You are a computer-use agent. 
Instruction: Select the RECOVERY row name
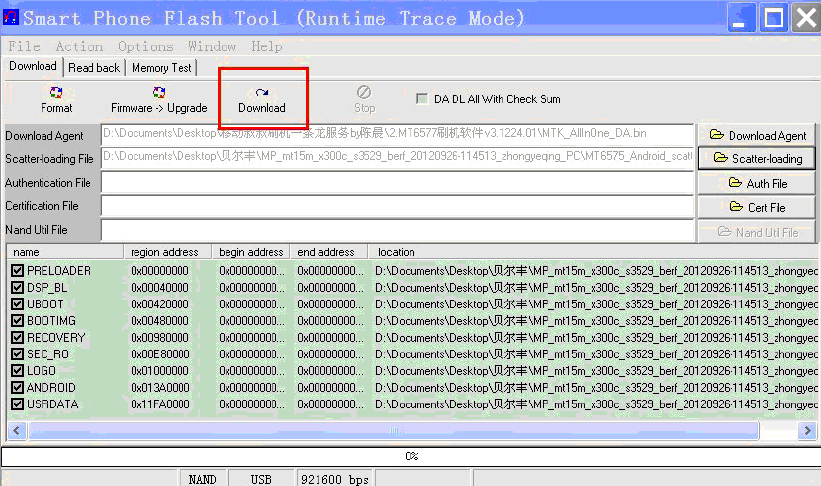pyautogui.click(x=56, y=338)
